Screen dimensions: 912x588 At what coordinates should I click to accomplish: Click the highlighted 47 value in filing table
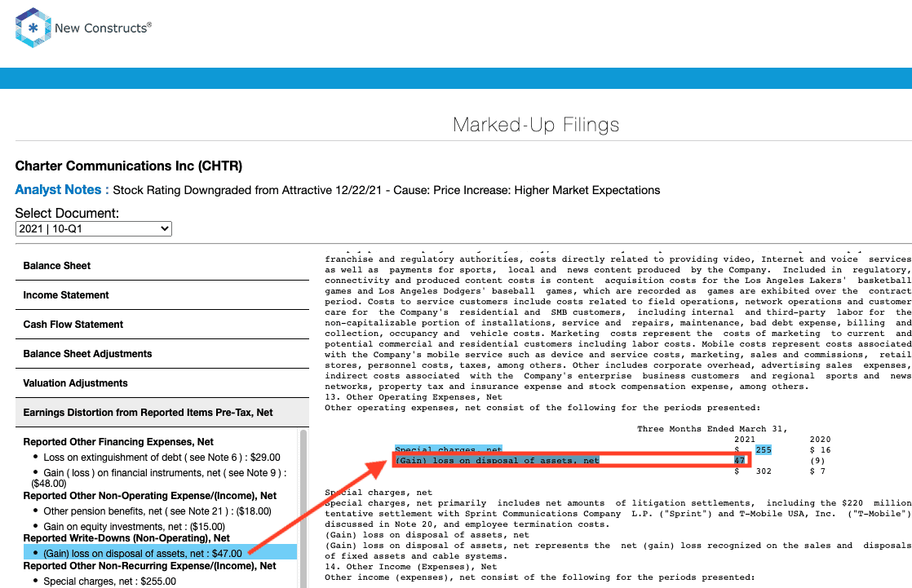click(739, 461)
